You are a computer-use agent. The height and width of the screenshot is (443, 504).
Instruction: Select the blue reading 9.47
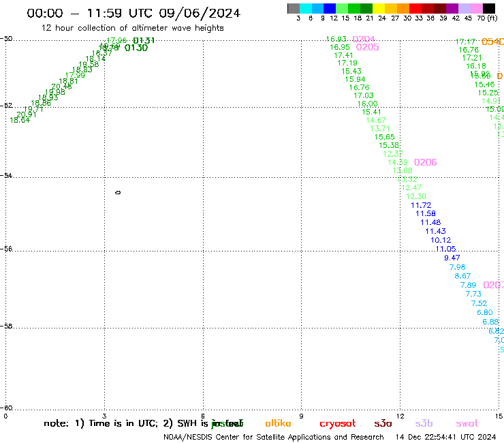pyautogui.click(x=452, y=258)
